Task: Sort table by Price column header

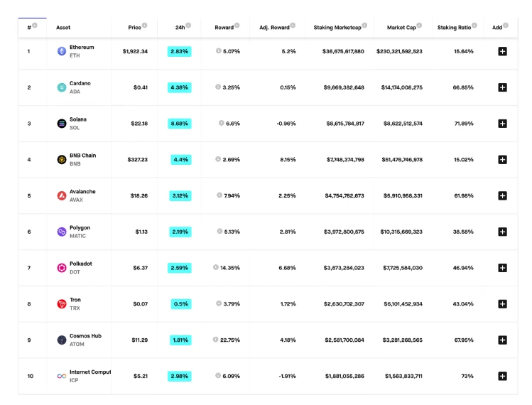Action: tap(134, 28)
